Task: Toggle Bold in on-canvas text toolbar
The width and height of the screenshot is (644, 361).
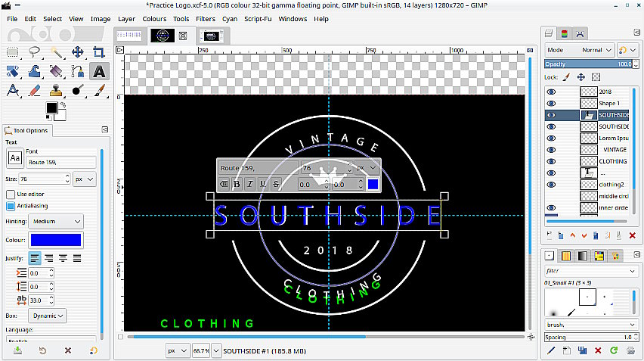Action: click(x=237, y=184)
